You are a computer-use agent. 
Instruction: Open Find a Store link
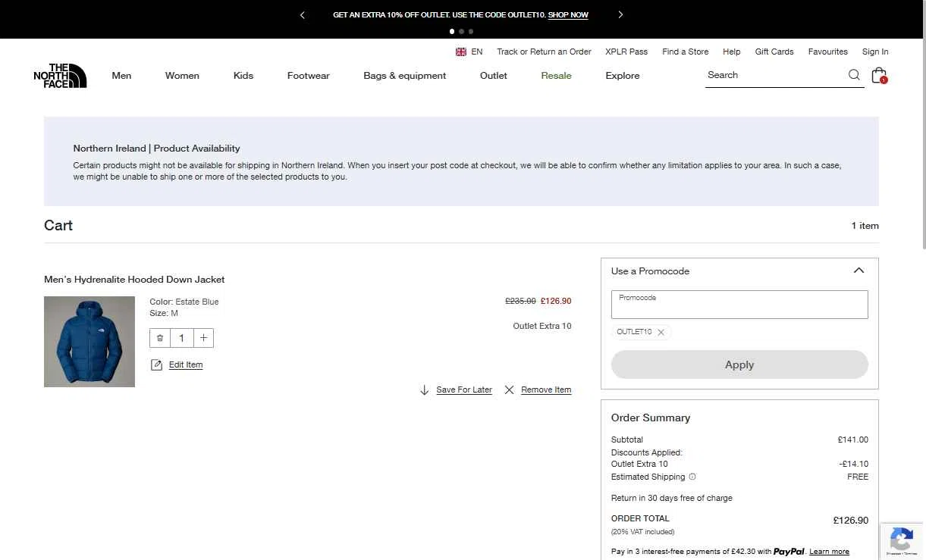(x=686, y=52)
